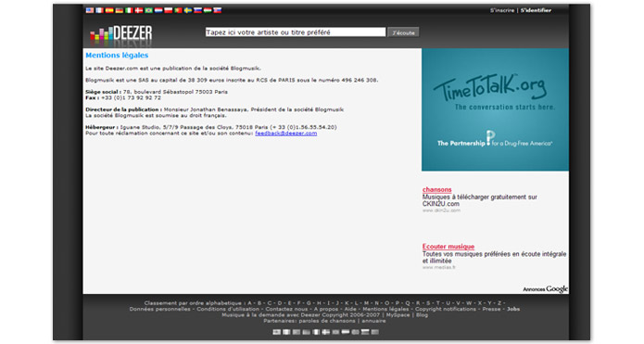Choose the Spanish flag language option
The height and width of the screenshot is (344, 644).
[x=109, y=10]
